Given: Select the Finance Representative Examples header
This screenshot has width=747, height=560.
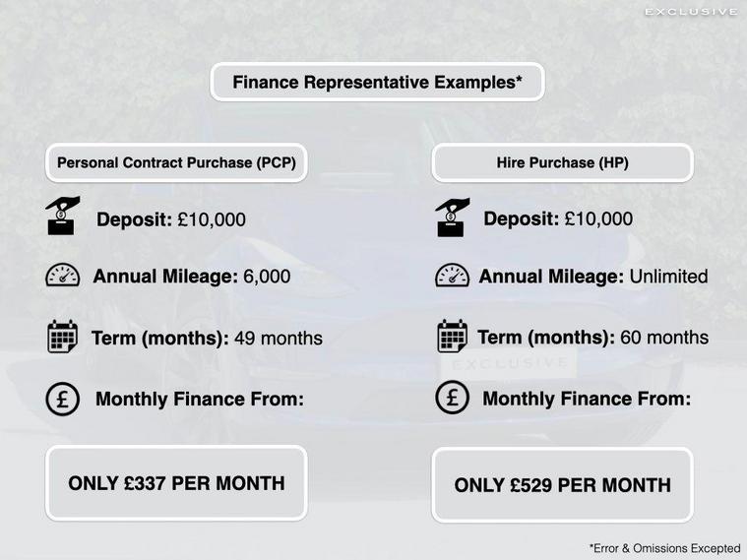Looking at the screenshot, I should click(377, 82).
